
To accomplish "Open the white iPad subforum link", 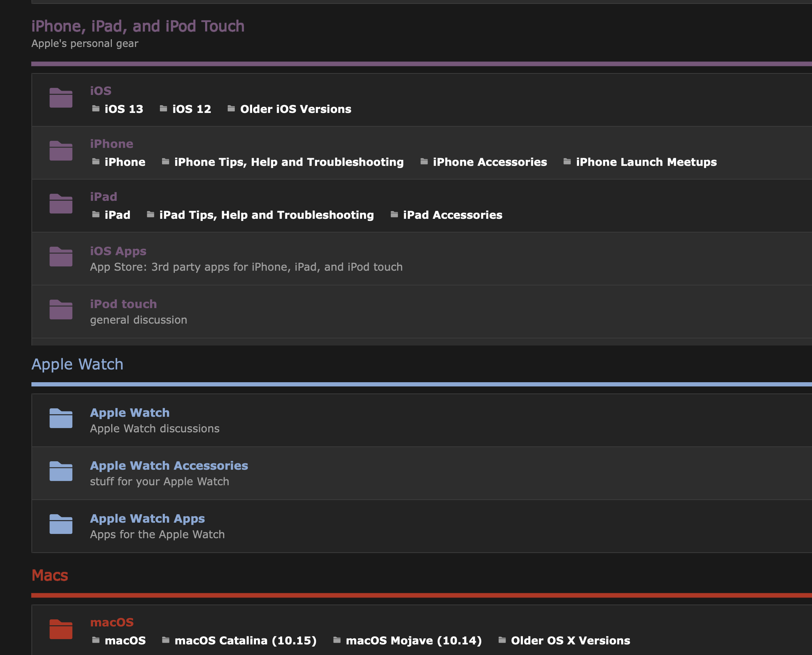I will pos(118,215).
